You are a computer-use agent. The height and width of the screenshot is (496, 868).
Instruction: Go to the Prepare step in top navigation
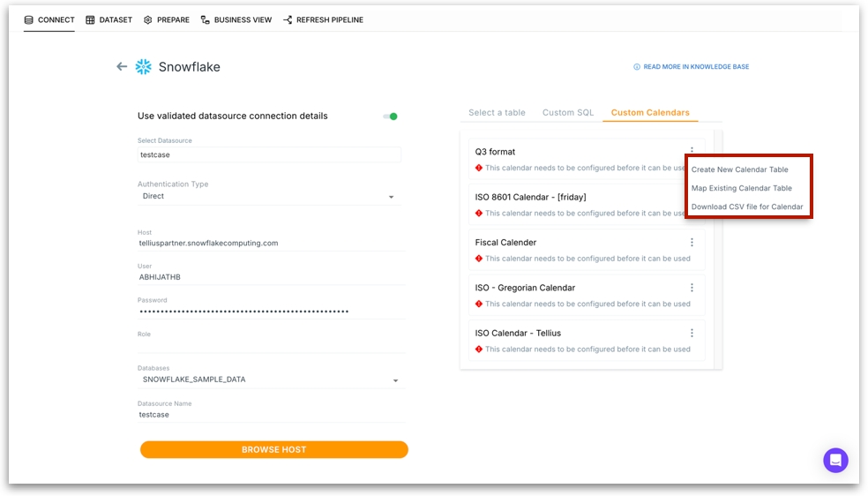(166, 19)
